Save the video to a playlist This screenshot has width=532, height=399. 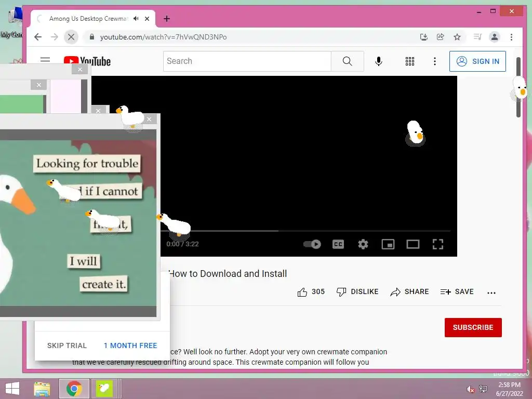coord(457,292)
